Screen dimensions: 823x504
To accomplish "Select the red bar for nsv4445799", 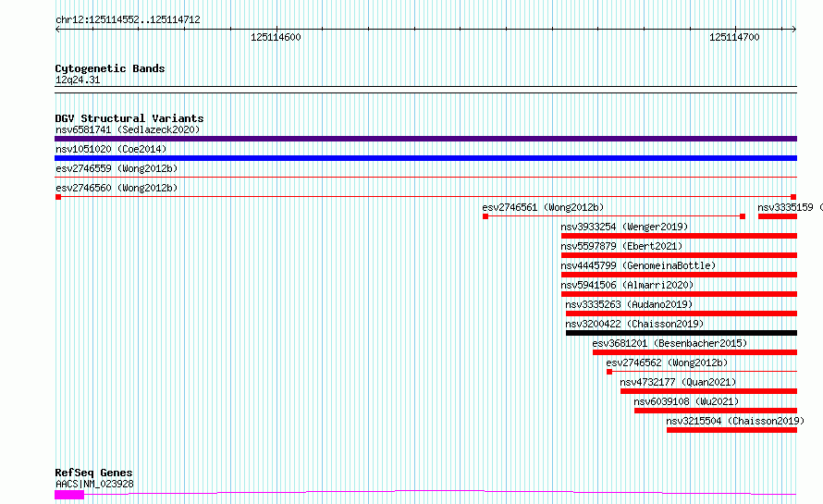I will tap(679, 275).
